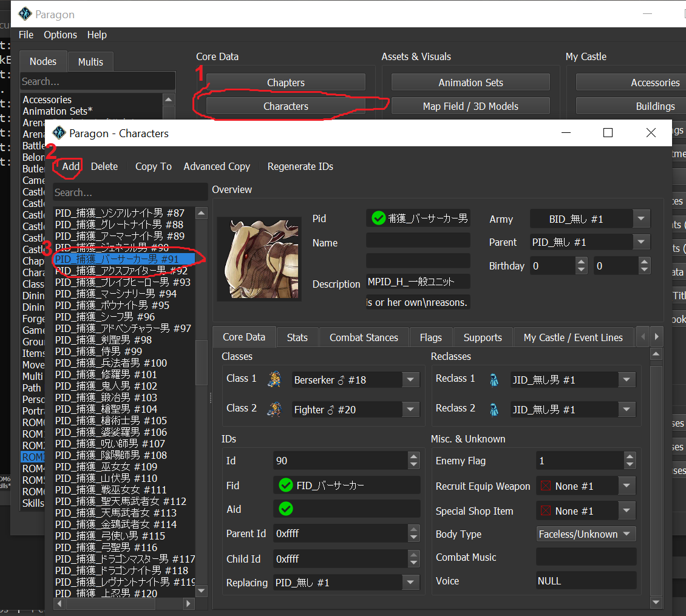Switch to the Core Data tab
The height and width of the screenshot is (616, 686).
tap(244, 337)
